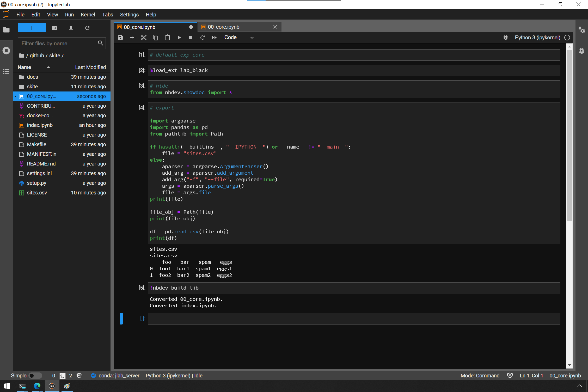Click the Restart kernel button (circular arrow)
The height and width of the screenshot is (392, 588).
(203, 37)
